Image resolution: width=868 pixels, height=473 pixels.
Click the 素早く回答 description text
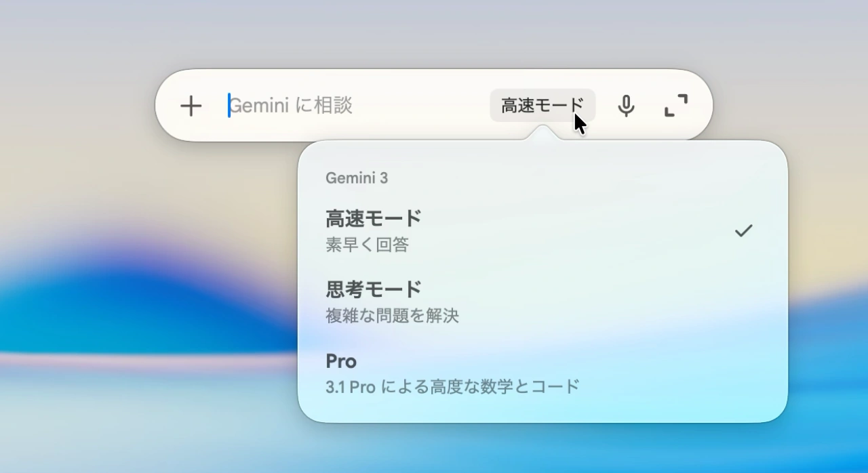coord(367,245)
